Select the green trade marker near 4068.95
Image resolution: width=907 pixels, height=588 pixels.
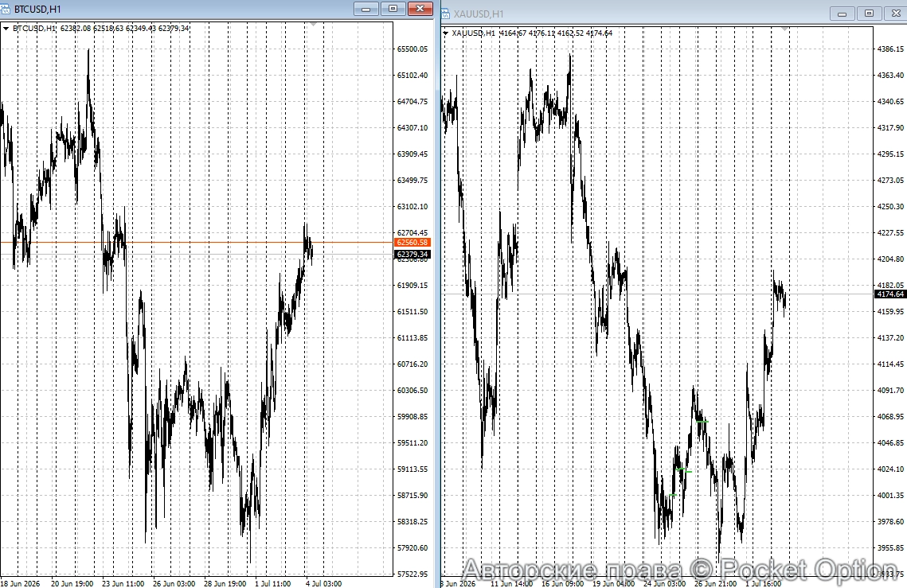tap(702, 422)
